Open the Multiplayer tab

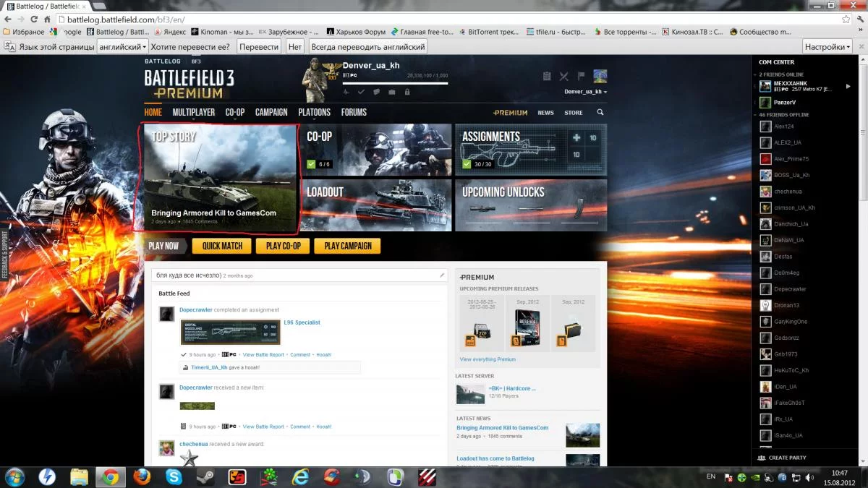193,113
